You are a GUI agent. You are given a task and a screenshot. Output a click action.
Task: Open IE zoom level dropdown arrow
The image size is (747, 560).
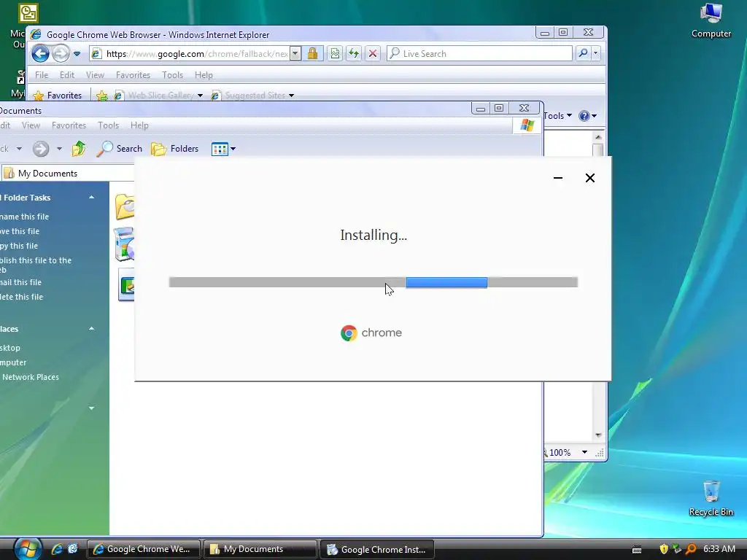[584, 452]
